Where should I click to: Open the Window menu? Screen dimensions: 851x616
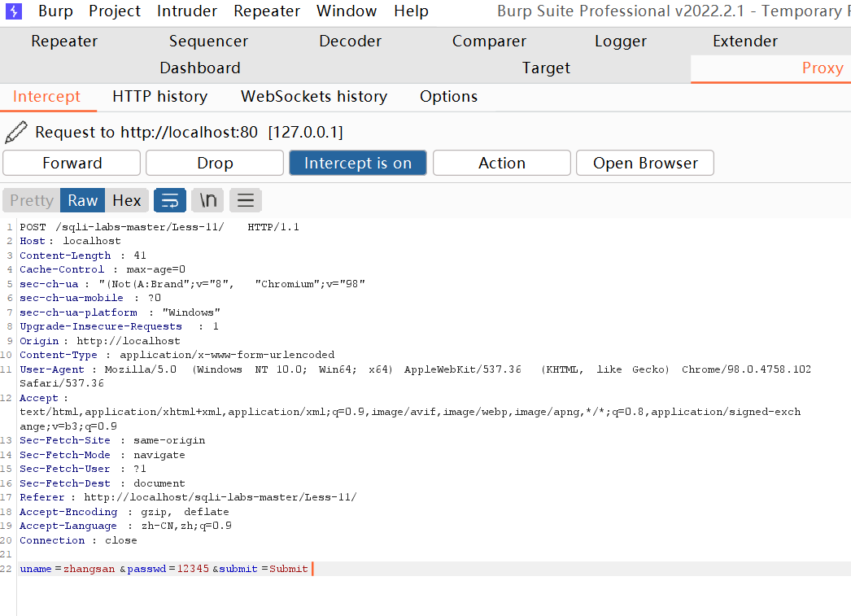(347, 11)
